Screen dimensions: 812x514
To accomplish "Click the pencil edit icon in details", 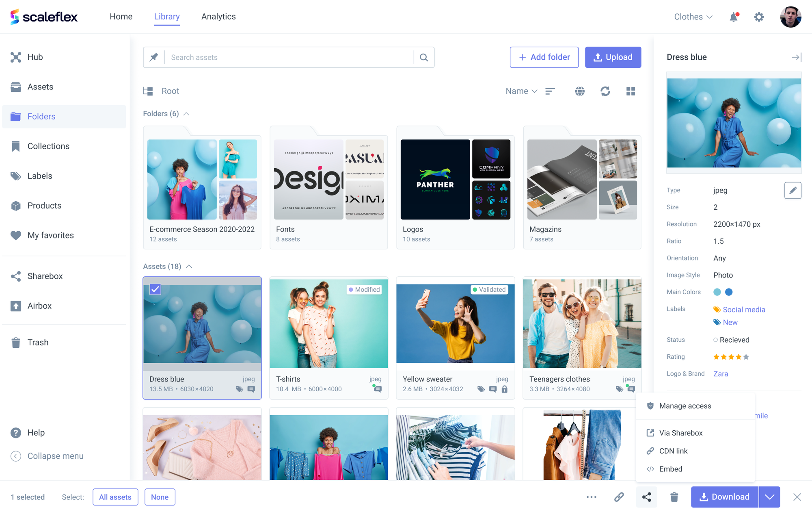I will tap(793, 190).
